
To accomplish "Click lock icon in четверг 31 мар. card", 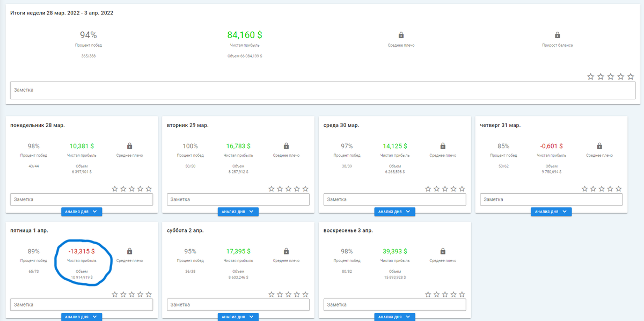I will point(599,146).
